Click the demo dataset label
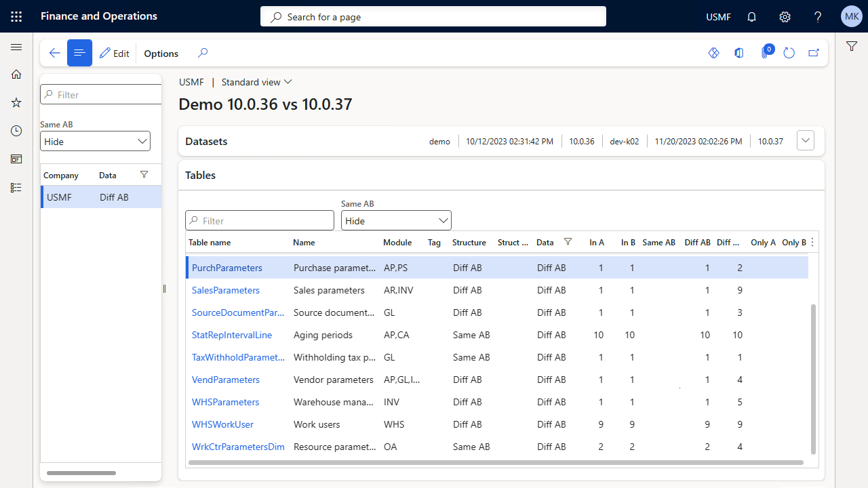 tap(439, 142)
